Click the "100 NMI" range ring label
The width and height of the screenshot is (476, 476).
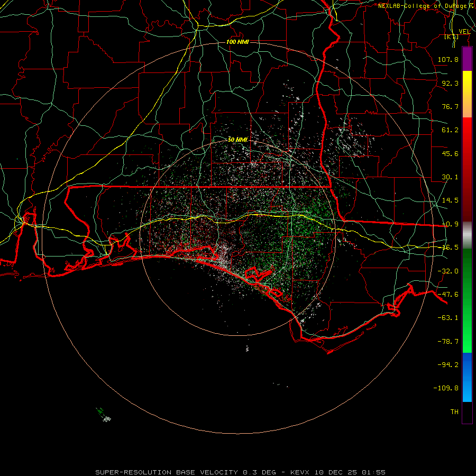[x=237, y=42]
